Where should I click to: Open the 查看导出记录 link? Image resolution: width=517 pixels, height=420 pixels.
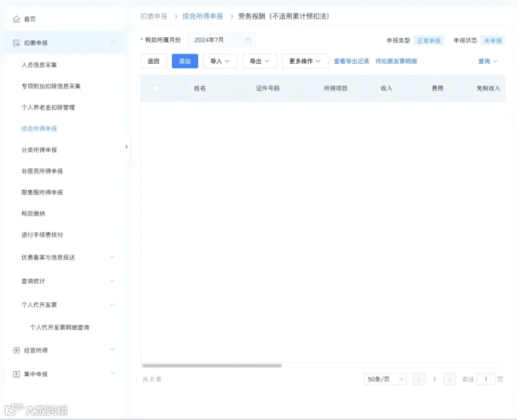[352, 61]
